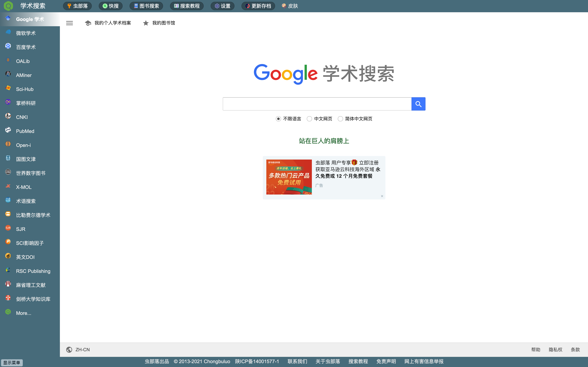
Task: Close the Amazon cloud advertisement
Action: [x=382, y=196]
